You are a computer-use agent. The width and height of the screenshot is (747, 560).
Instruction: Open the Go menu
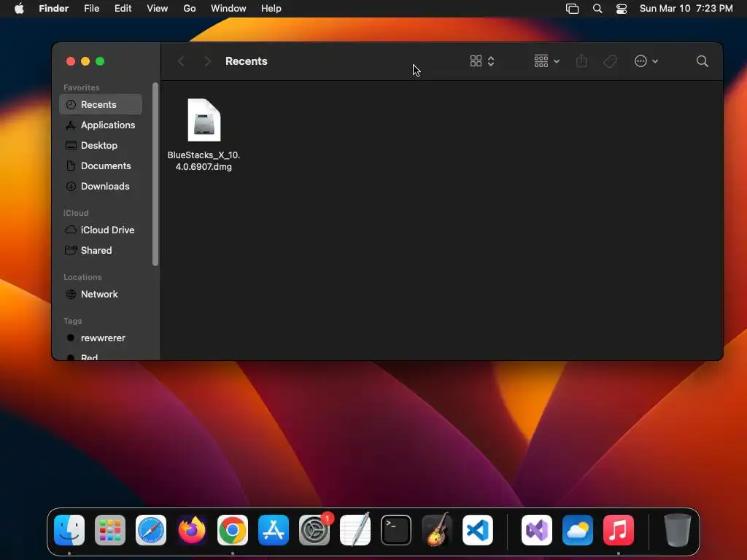click(x=190, y=9)
